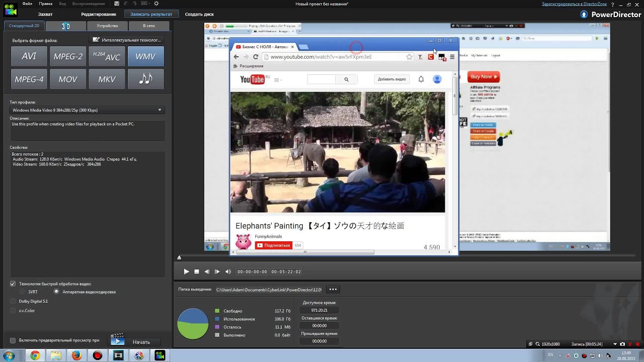Switch to the Захват module
644x362 pixels.
pyautogui.click(x=45, y=14)
